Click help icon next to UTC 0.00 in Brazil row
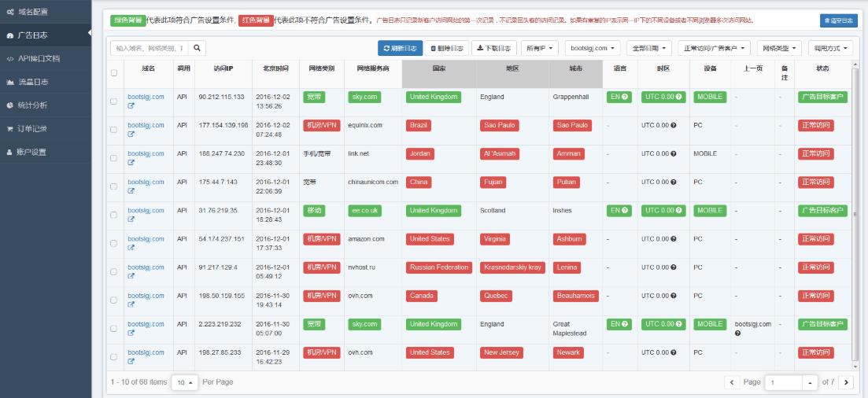Screen dimensions: 868x398 [x=674, y=126]
